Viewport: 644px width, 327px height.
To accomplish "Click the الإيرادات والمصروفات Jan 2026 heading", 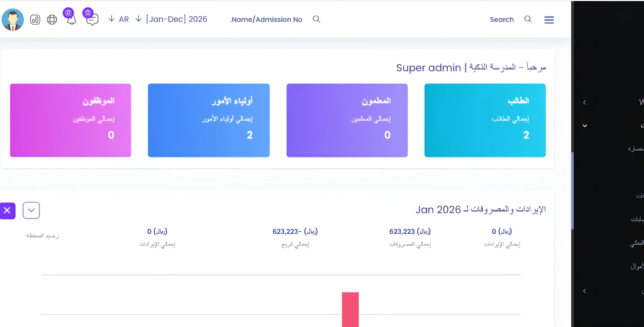I will [481, 209].
